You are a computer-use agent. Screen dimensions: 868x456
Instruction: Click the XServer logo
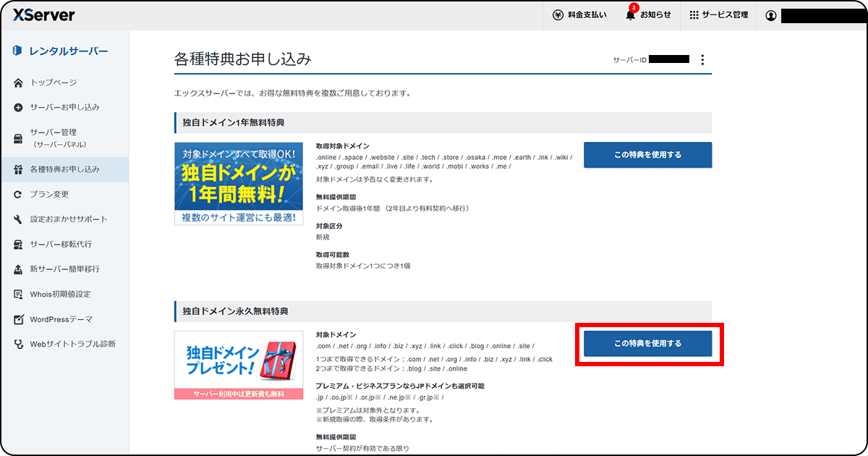[44, 15]
